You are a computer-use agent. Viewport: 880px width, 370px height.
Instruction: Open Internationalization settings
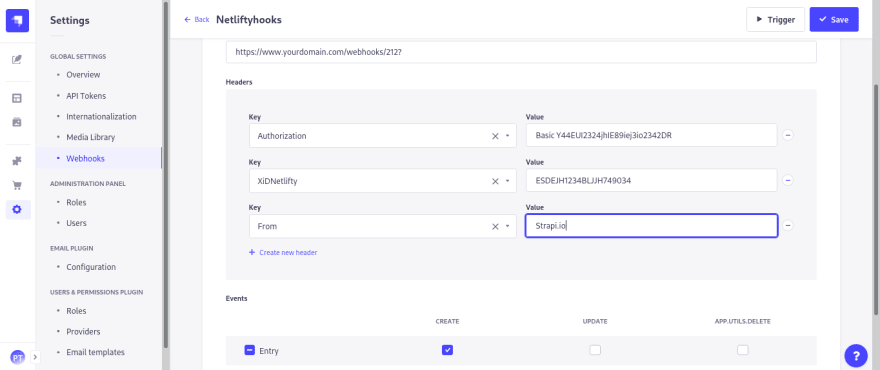point(101,117)
